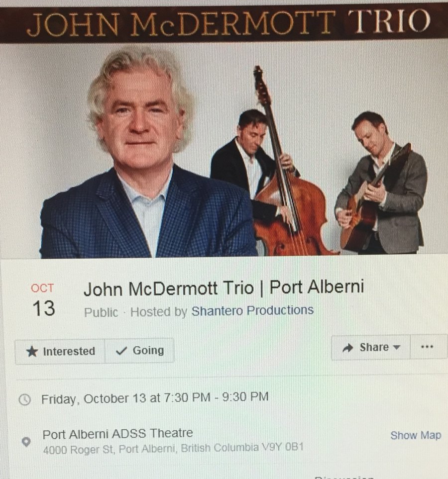This screenshot has height=479, width=448.
Task: Click the checkmark icon on Going
Action: click(121, 351)
